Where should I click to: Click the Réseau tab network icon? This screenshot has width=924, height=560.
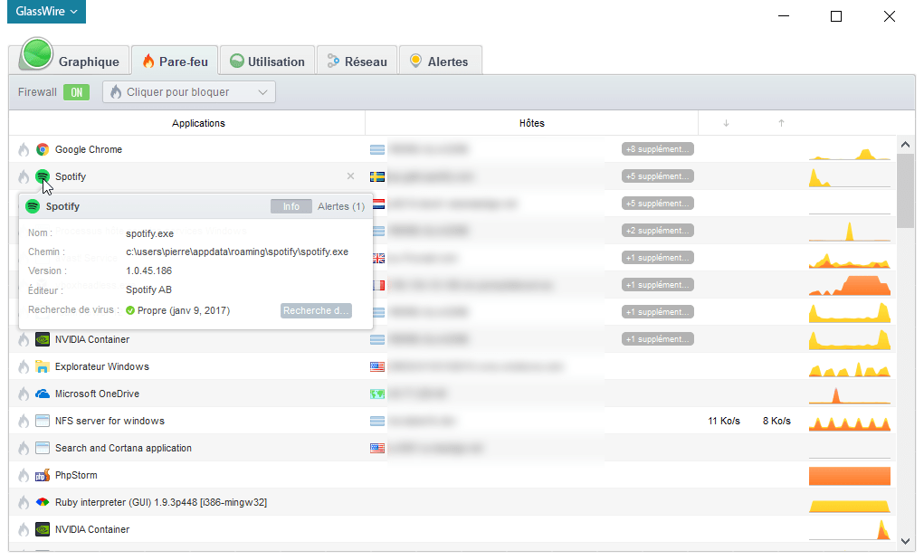click(x=334, y=61)
